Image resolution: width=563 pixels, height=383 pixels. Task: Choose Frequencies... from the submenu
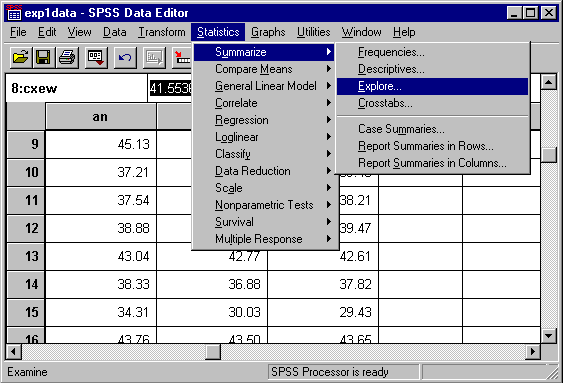tap(432, 52)
